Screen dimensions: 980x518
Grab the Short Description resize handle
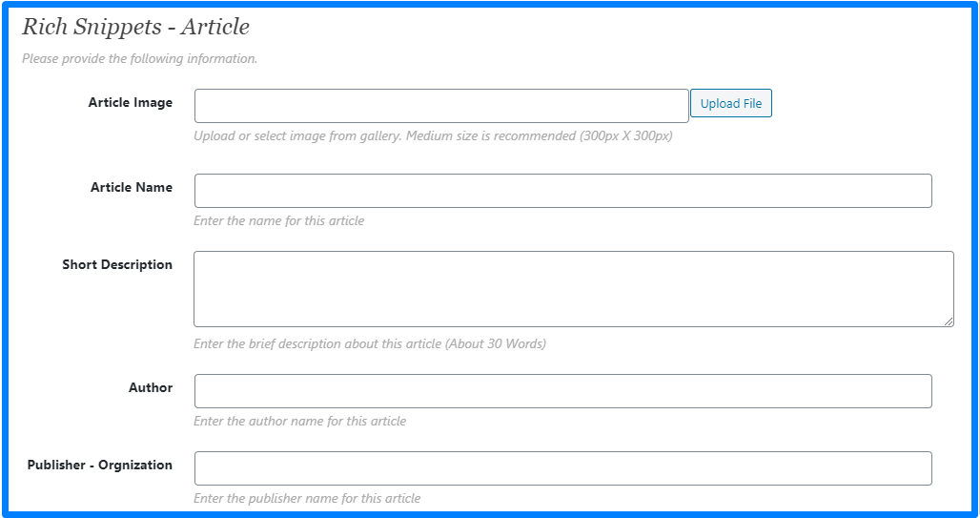(x=949, y=321)
